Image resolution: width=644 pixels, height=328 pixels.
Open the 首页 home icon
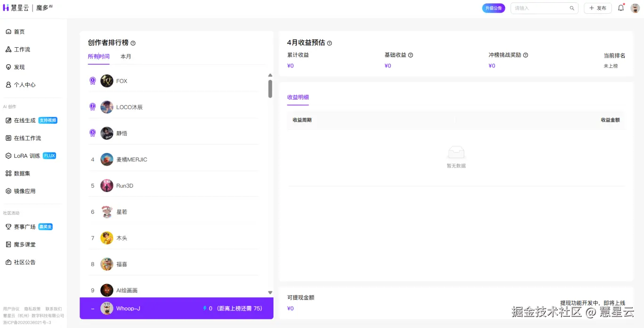coord(8,32)
